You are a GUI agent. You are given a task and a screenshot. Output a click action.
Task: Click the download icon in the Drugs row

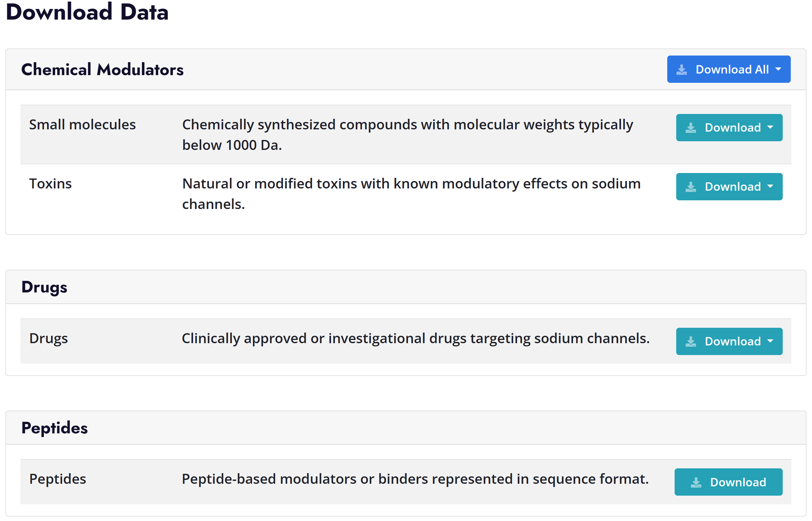(x=691, y=342)
